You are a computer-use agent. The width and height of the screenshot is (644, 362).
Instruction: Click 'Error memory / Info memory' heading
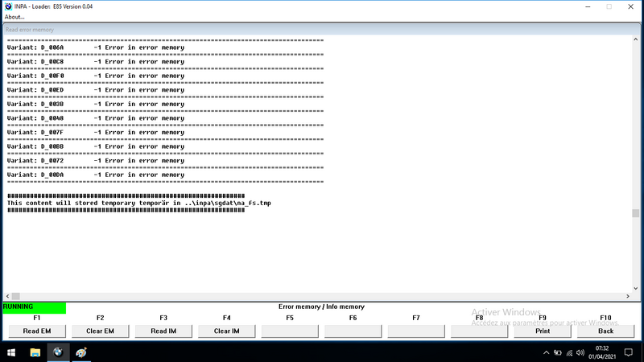[x=321, y=306]
